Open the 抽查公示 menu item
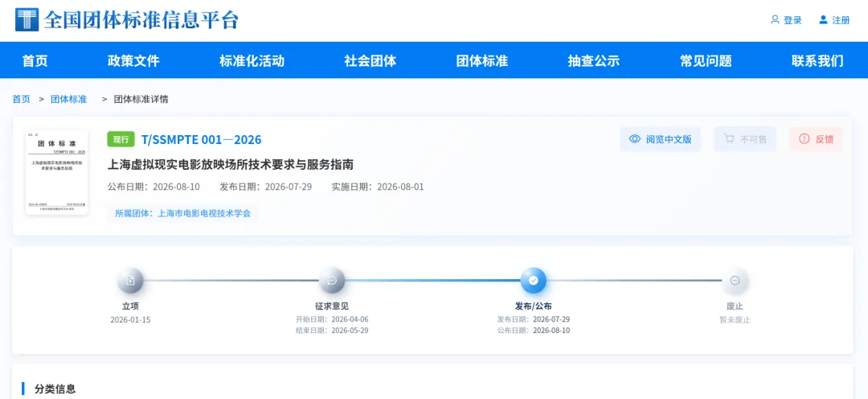 pos(594,61)
